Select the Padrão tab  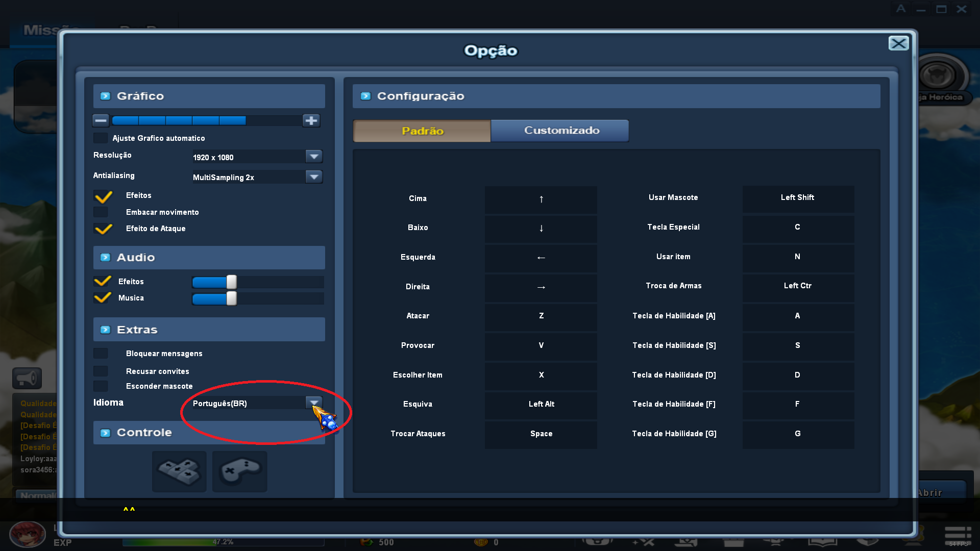tap(422, 131)
